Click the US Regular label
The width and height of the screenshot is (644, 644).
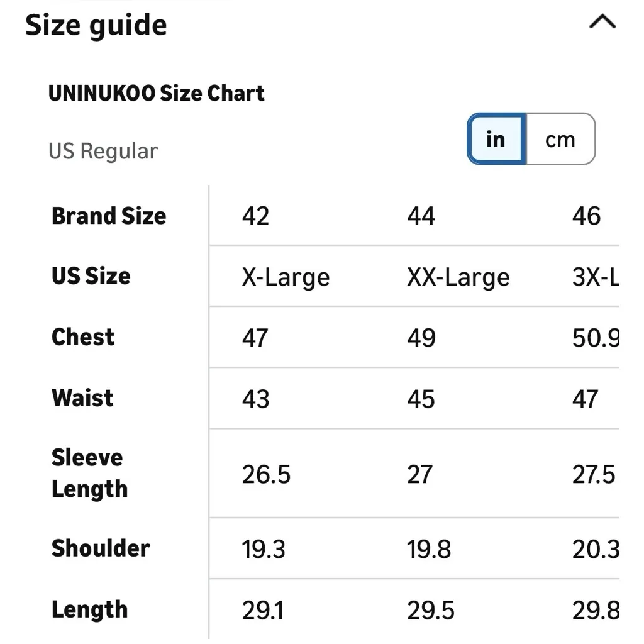pos(103,151)
